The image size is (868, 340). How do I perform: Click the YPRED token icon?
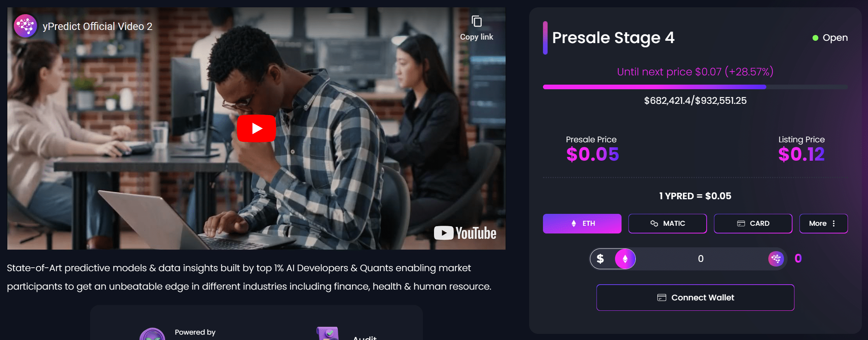click(776, 259)
